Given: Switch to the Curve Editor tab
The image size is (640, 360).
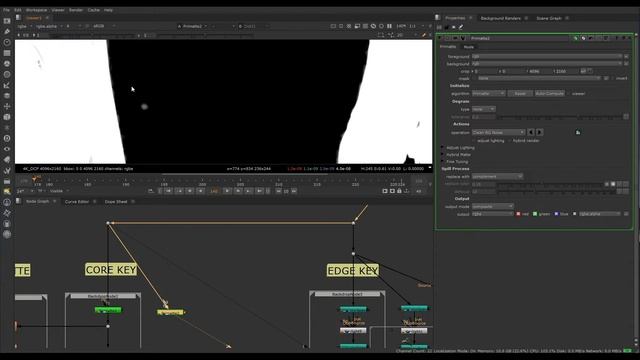Looking at the screenshot, I should 77,202.
